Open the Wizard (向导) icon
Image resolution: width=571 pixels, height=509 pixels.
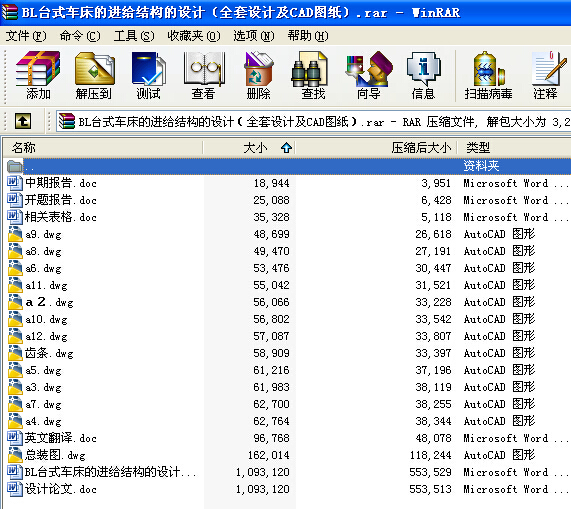click(x=369, y=68)
